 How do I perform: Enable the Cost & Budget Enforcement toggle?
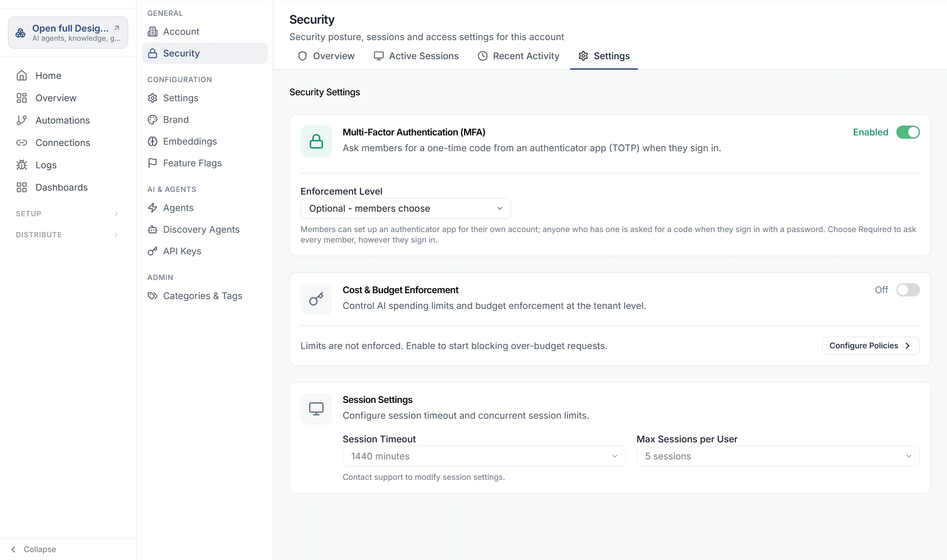pyautogui.click(x=908, y=290)
